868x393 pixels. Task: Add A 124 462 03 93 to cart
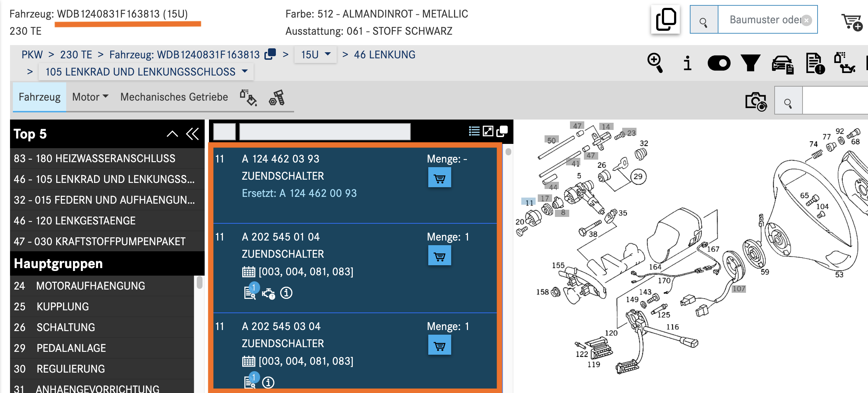439,178
